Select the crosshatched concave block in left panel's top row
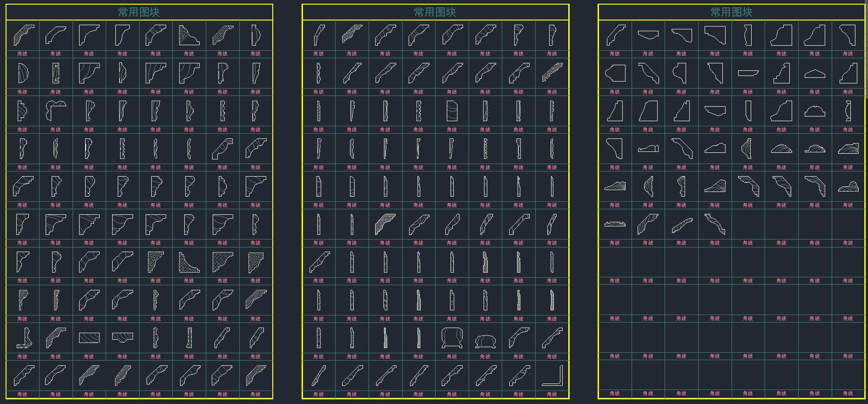This screenshot has height=404, width=868. (x=189, y=35)
